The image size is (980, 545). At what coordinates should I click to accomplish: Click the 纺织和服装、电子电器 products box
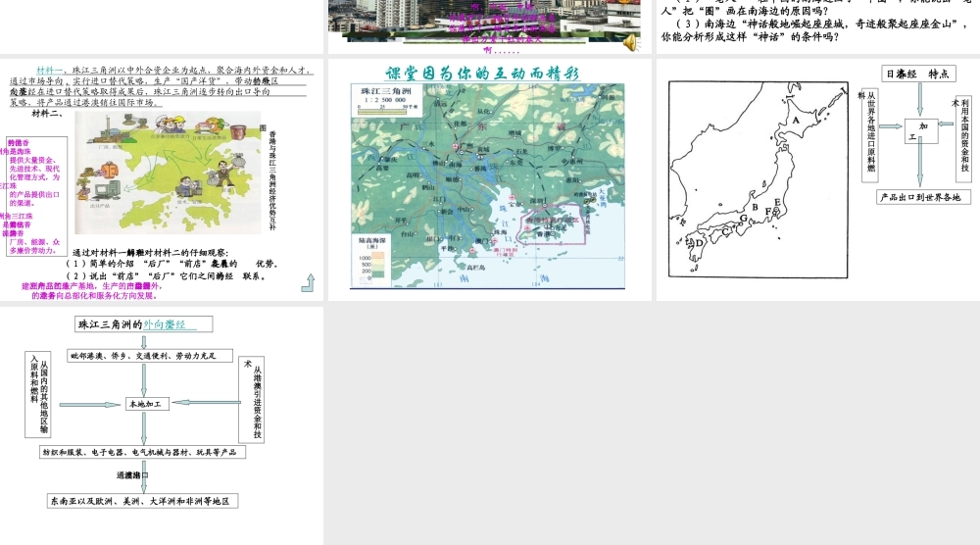pos(143,452)
